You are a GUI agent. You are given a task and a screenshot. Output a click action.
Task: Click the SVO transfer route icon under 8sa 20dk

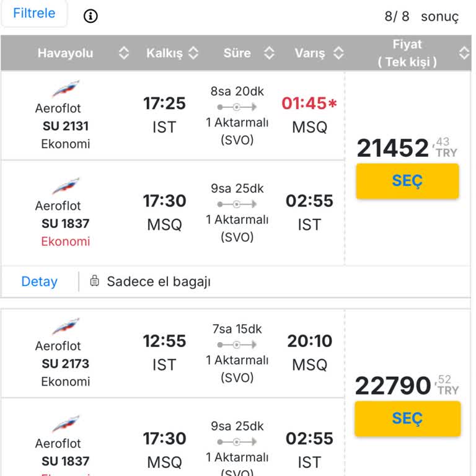(237, 107)
